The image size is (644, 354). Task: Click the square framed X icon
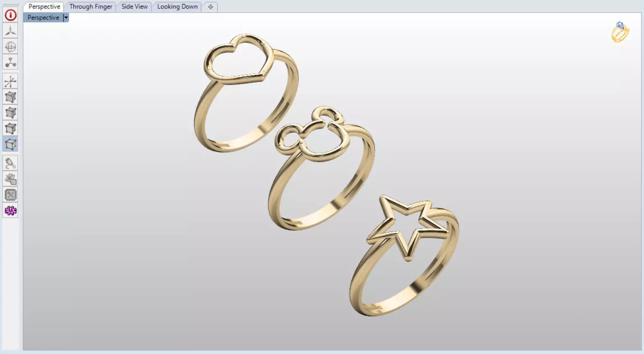click(x=11, y=195)
